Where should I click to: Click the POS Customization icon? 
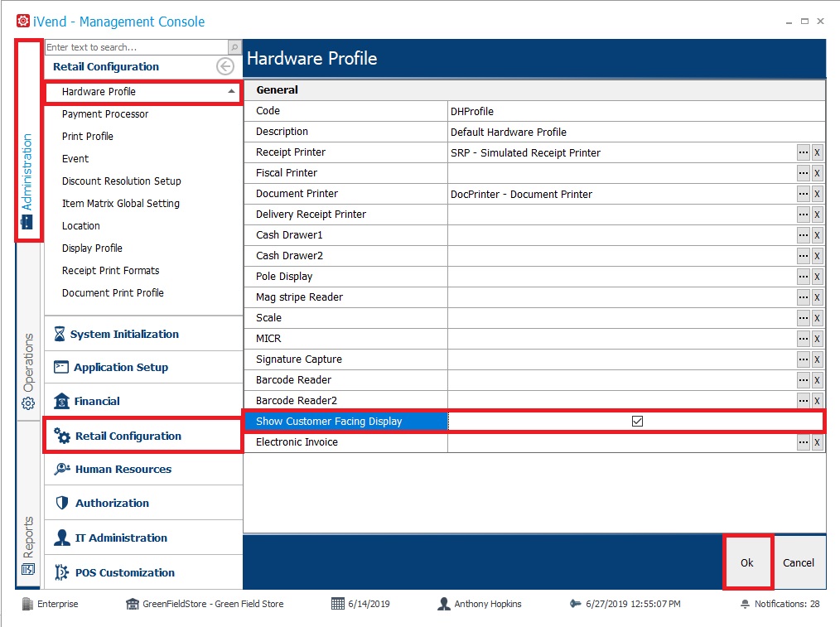coord(61,572)
